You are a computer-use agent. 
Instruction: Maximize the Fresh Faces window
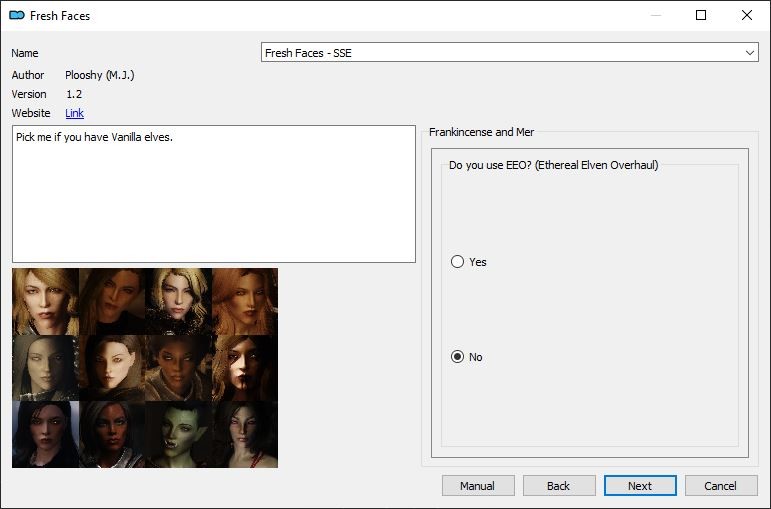tap(701, 15)
